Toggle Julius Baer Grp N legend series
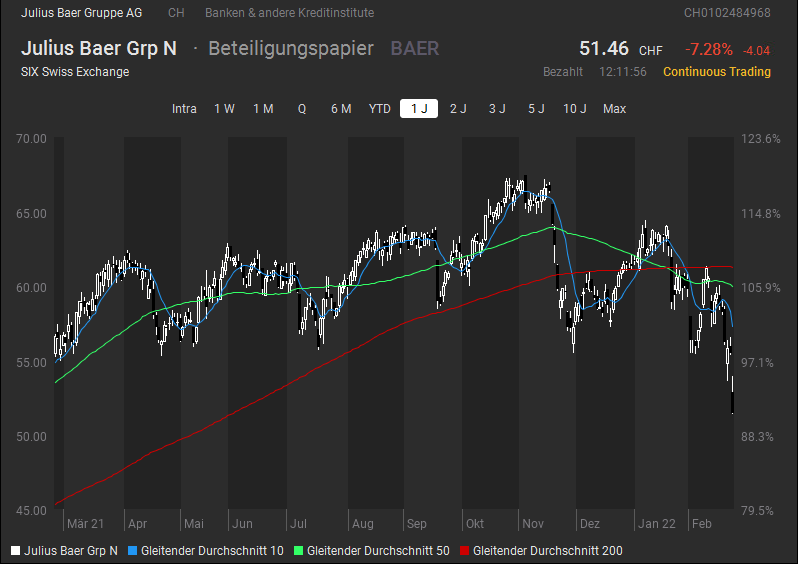Viewport: 798px width, 564px height. click(x=71, y=550)
